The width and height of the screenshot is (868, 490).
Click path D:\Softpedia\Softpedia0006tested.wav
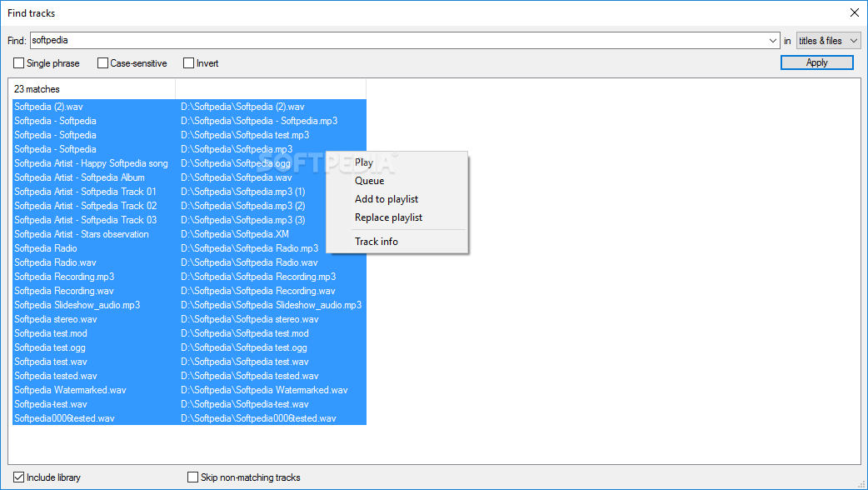click(x=258, y=418)
